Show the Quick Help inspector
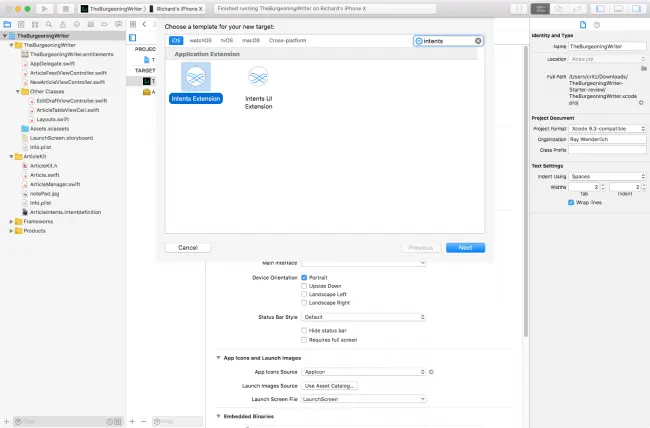Screen dimensions: 650x428 [597, 25]
